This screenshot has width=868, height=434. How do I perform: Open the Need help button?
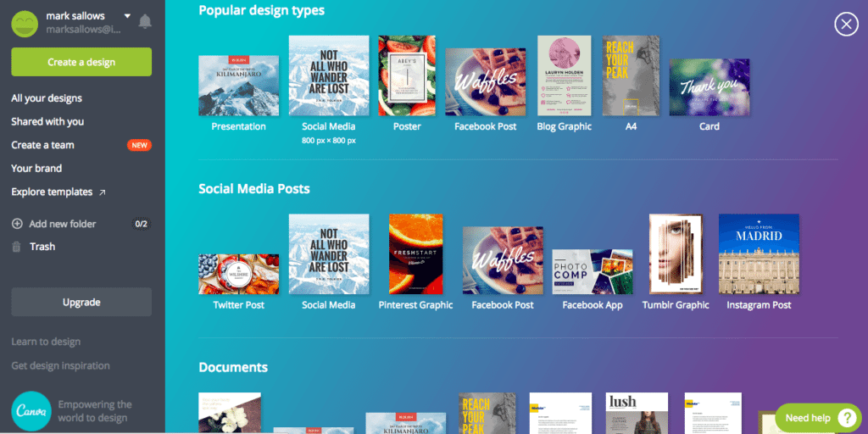(818, 418)
